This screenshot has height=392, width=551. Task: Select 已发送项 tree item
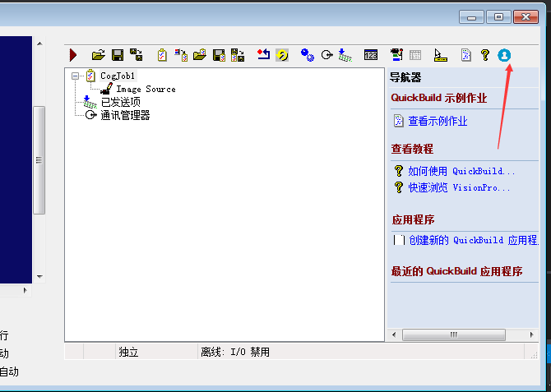pyautogui.click(x=121, y=102)
